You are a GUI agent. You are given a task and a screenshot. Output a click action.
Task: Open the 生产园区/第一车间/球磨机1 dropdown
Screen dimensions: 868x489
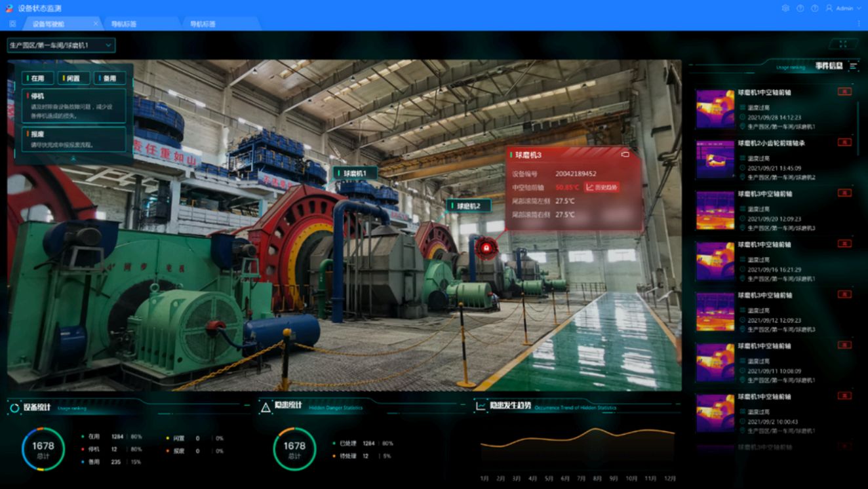coord(60,45)
